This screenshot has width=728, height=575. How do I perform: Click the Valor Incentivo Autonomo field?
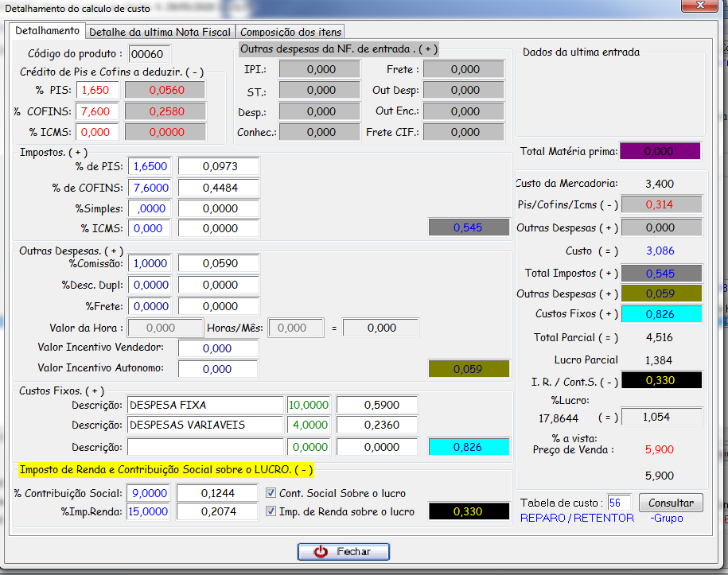tap(218, 369)
